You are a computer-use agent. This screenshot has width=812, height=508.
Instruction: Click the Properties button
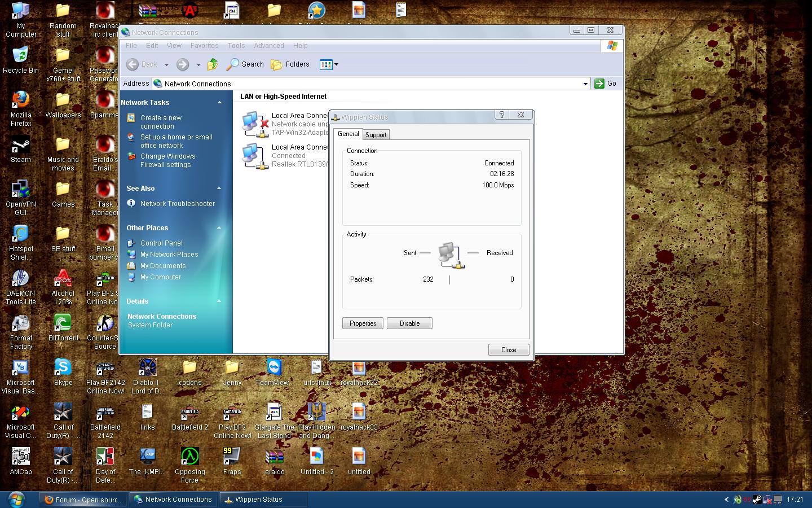363,323
